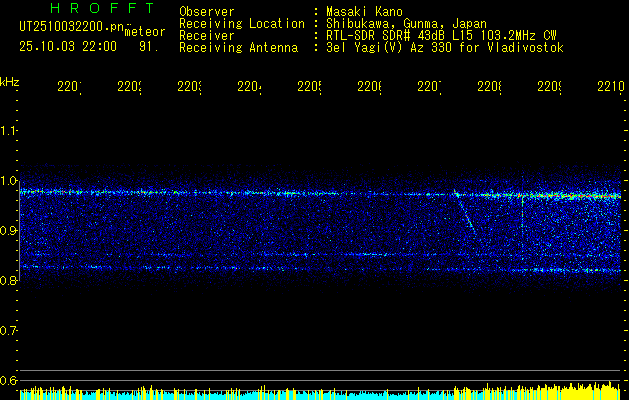Click the word "meteor" below the filename
This screenshot has height=400, width=629.
(x=145, y=32)
